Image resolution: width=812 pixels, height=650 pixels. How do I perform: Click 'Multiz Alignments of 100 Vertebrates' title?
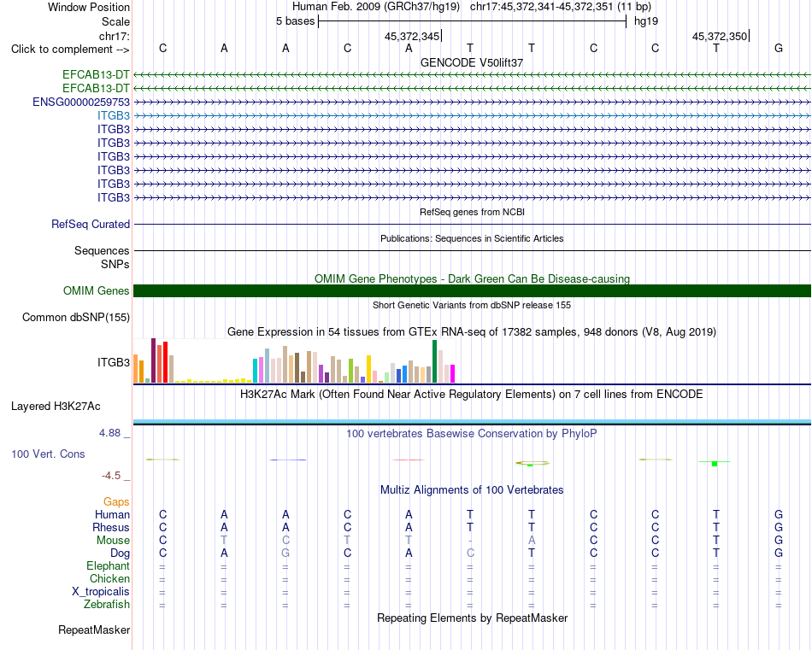click(x=472, y=489)
